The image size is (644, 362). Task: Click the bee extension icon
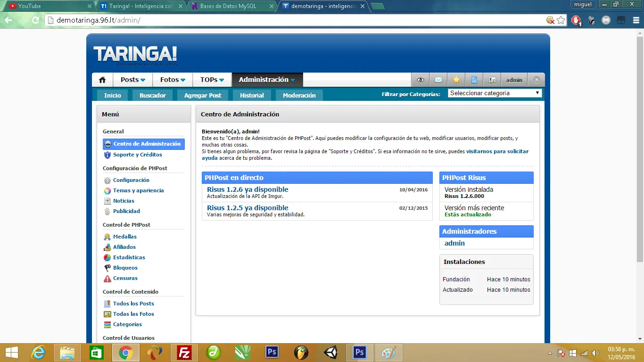pos(591,20)
